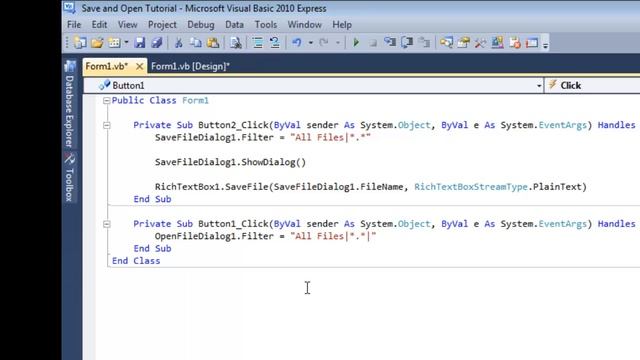Open the Tools menu
This screenshot has width=640, height=360.
266,25
